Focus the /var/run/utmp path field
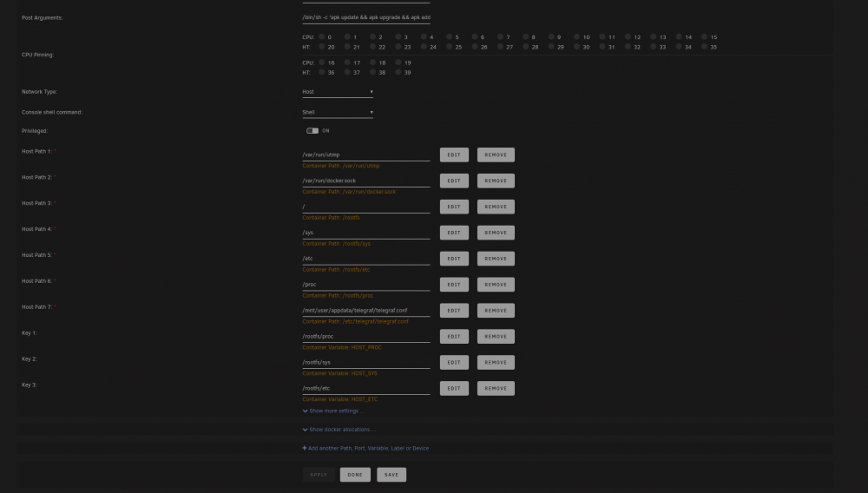The image size is (868, 493). coord(366,154)
